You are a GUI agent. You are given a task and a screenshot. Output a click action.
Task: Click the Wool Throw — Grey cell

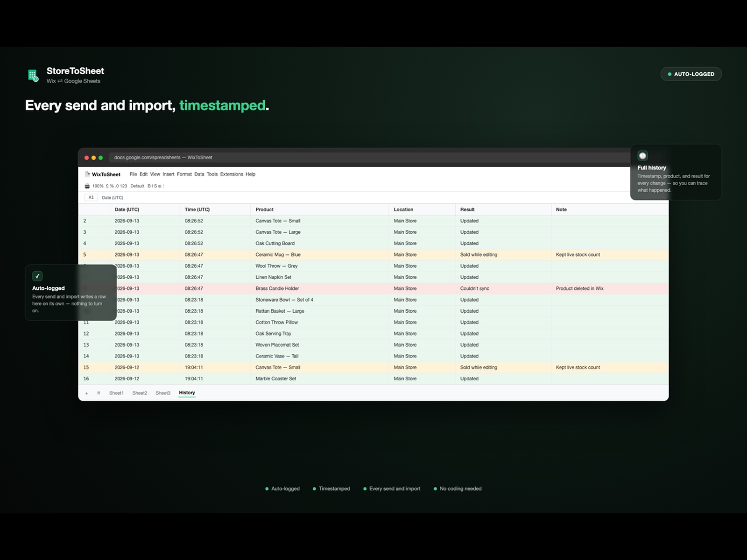tap(320, 266)
